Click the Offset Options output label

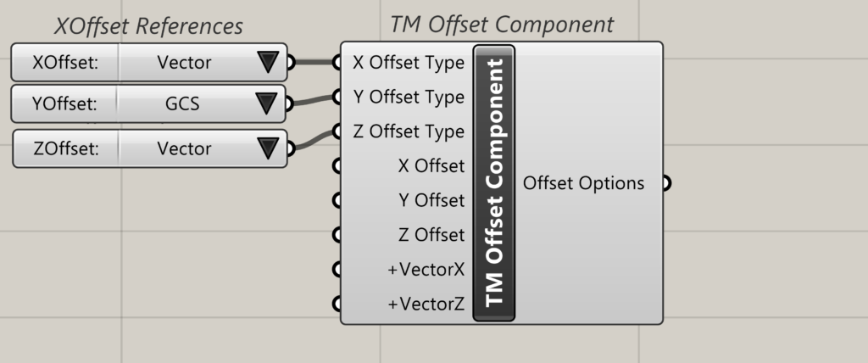[583, 182]
